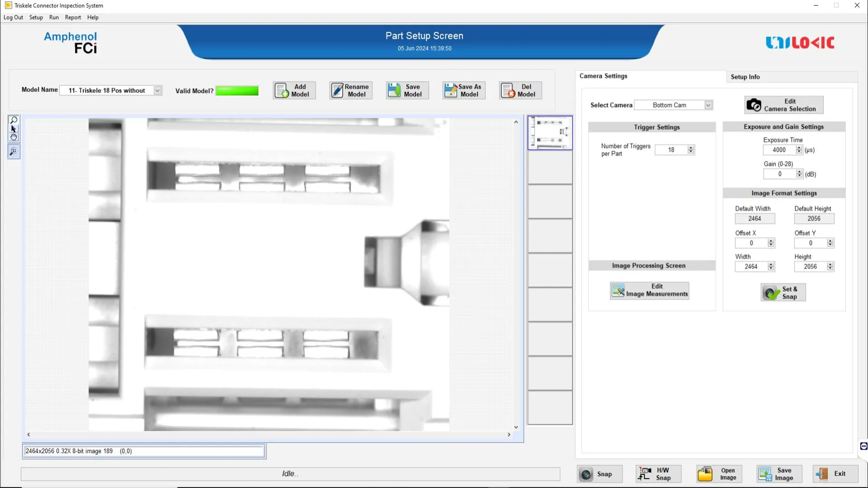Select the hand pan tool

[14, 137]
